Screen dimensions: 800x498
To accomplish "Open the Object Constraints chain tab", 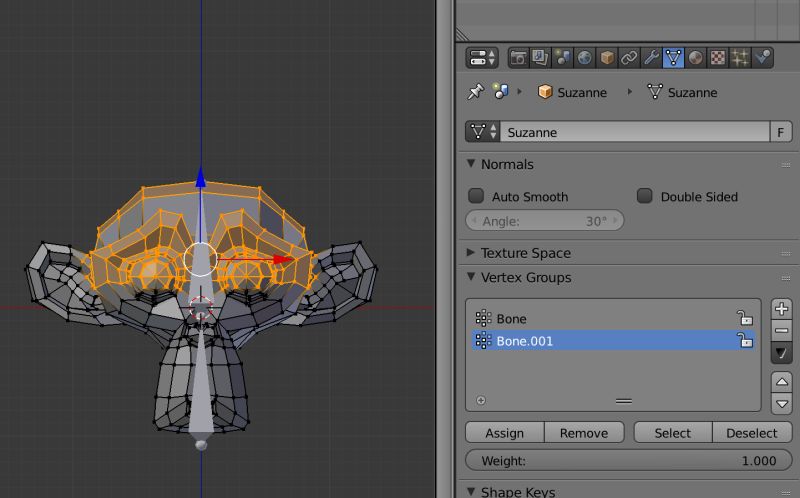I will (629, 58).
